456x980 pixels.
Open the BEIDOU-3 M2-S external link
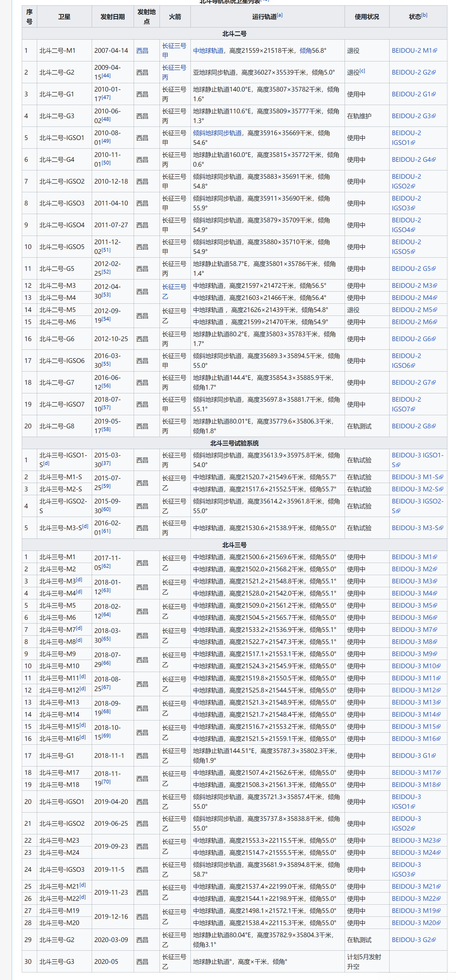click(418, 489)
